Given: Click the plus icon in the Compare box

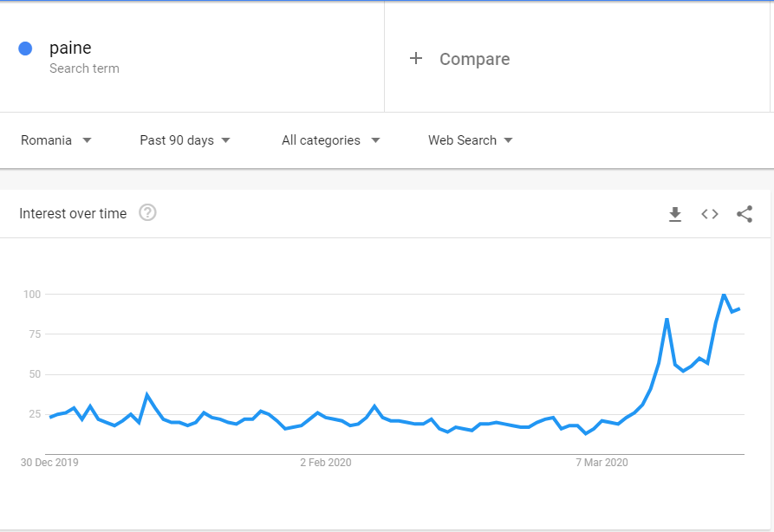Looking at the screenshot, I should point(416,58).
